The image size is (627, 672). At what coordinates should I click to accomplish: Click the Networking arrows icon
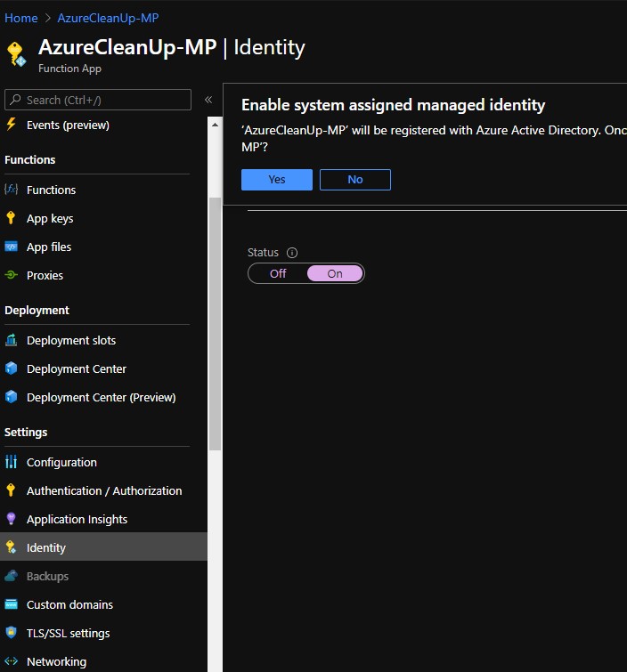(11, 661)
